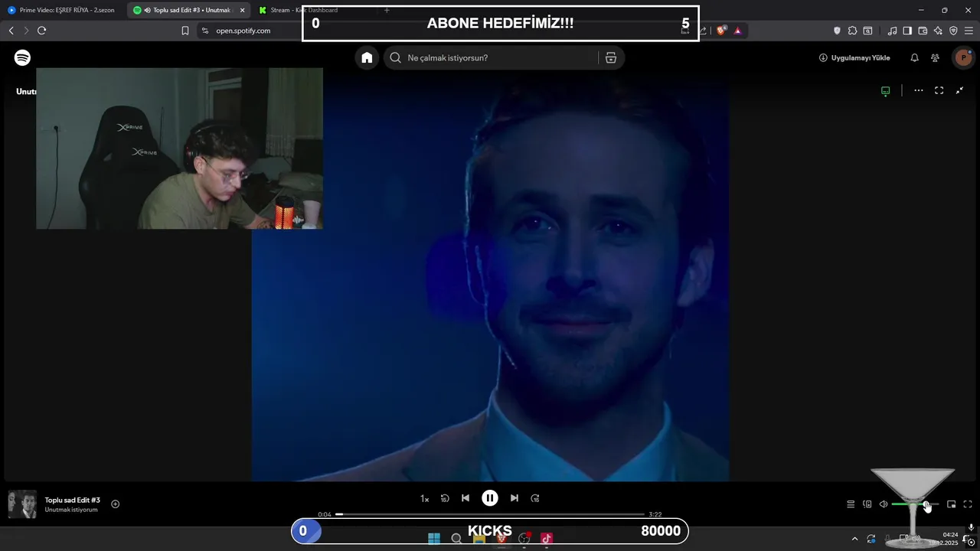This screenshot has height=551, width=980.
Task: Toggle full screen icon in the player bar
Action: [x=968, y=504]
